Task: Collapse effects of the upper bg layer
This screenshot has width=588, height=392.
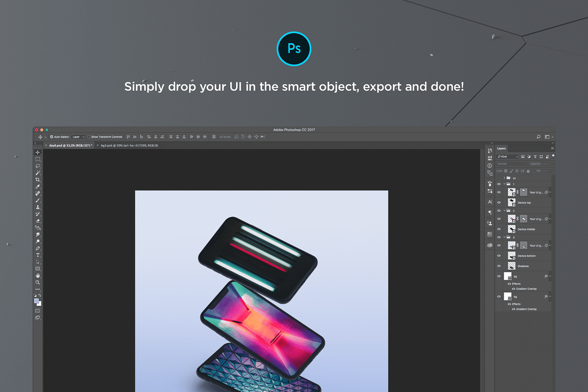Action: tap(550, 276)
